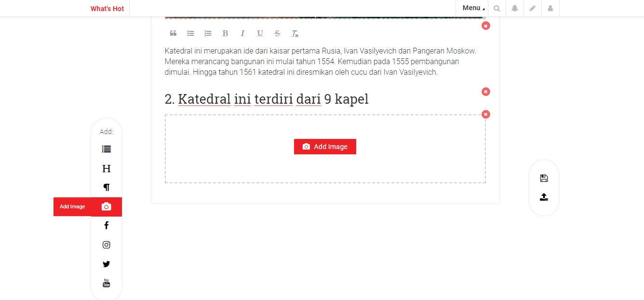Add a heading block with H icon
The height and width of the screenshot is (300, 644).
[x=107, y=168]
